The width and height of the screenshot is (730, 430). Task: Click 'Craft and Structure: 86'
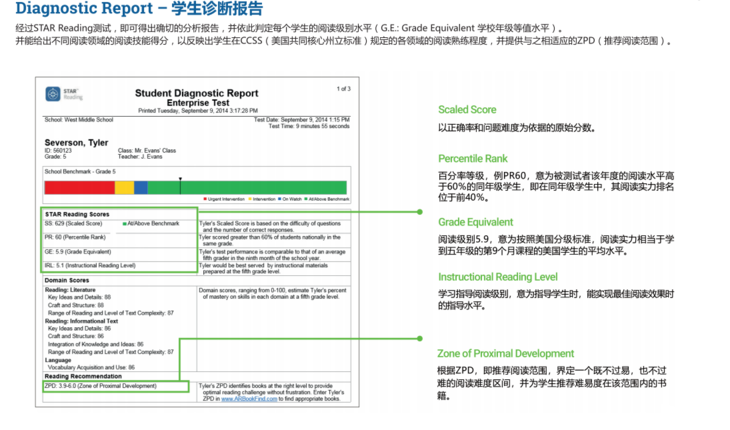point(75,336)
